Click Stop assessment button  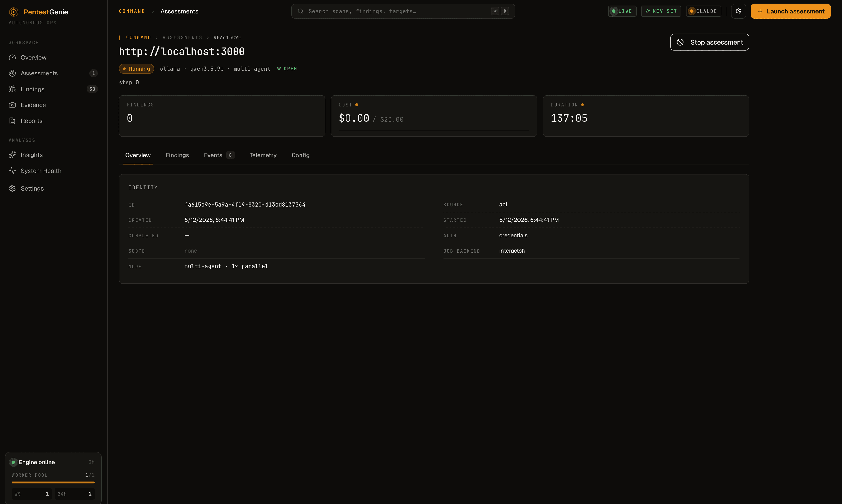710,42
